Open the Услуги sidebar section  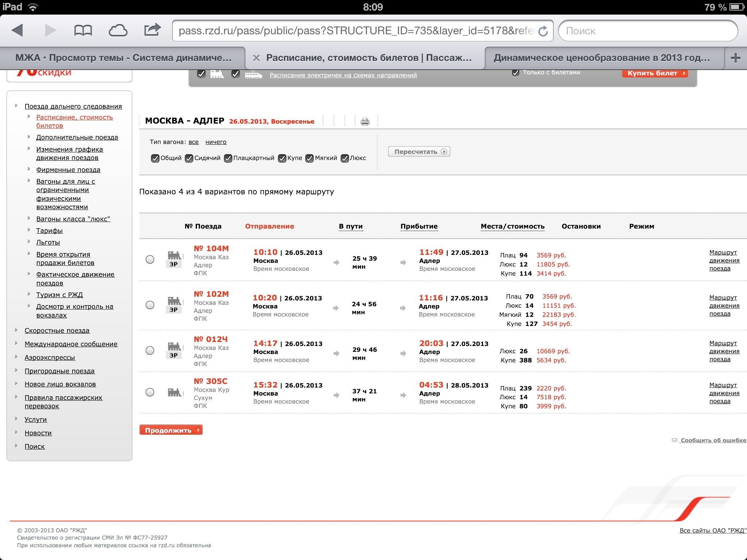pyautogui.click(x=36, y=420)
